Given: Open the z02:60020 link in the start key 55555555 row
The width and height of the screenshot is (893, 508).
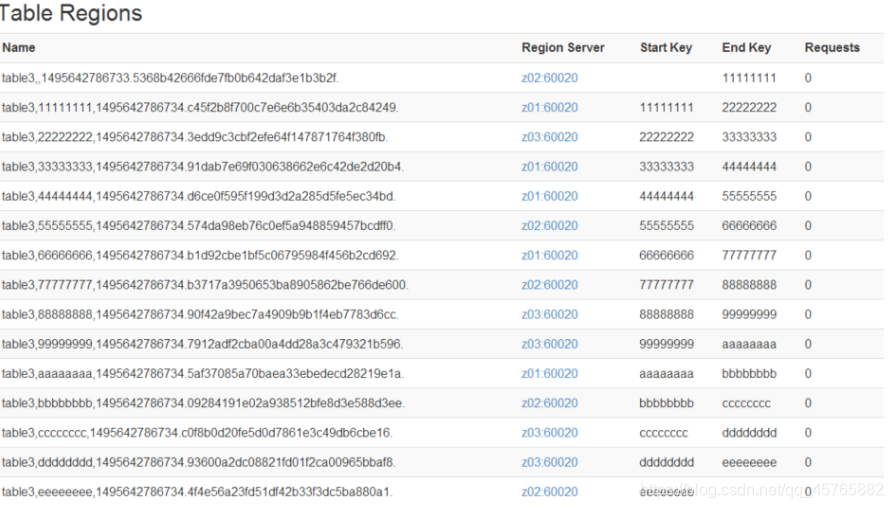Looking at the screenshot, I should pos(550,226).
